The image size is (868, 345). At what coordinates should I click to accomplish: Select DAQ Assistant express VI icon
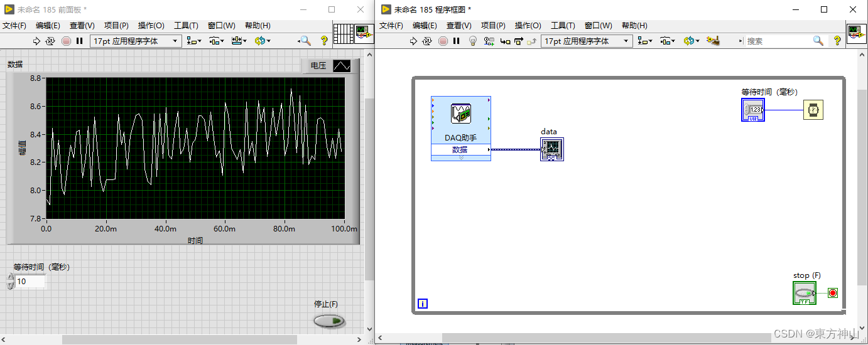(x=461, y=114)
